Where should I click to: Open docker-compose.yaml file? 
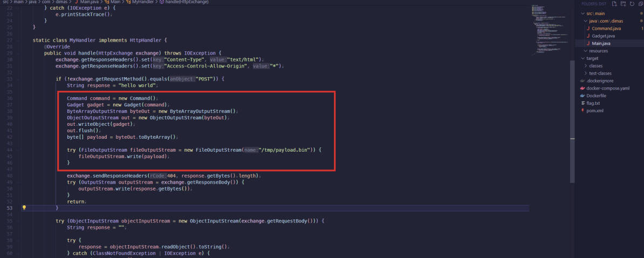pyautogui.click(x=608, y=89)
